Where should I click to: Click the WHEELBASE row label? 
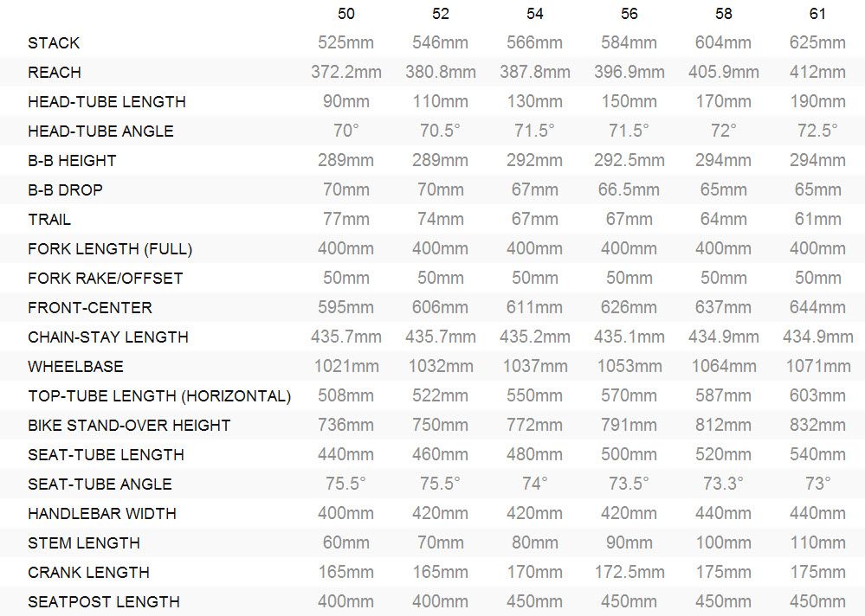click(x=75, y=367)
